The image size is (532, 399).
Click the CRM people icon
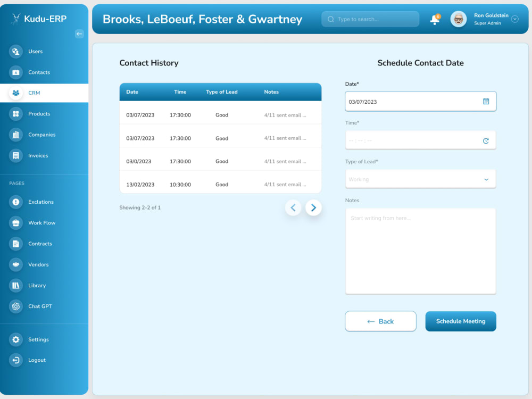click(15, 93)
